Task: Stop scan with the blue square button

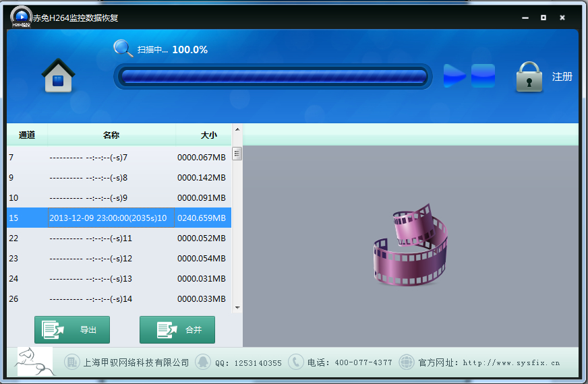Action: pyautogui.click(x=483, y=75)
